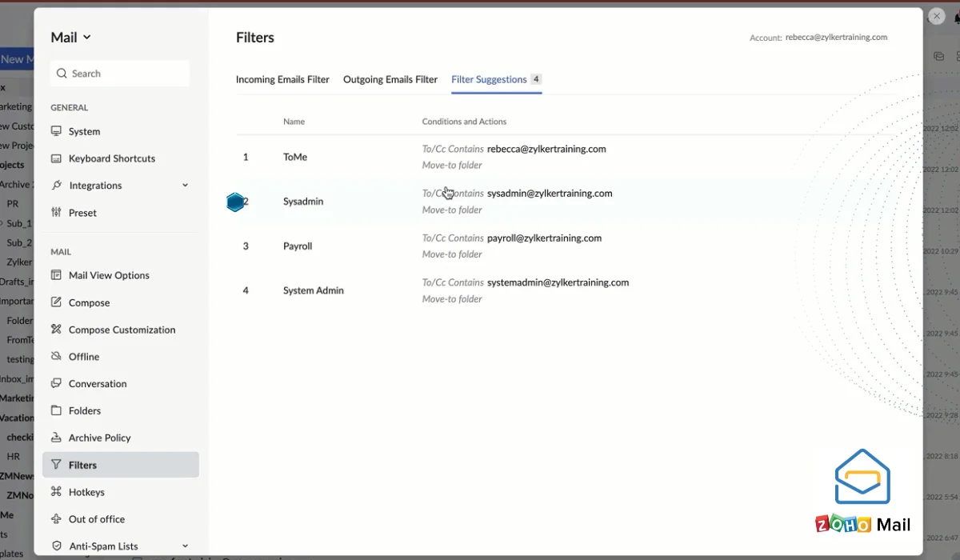Switch to Incoming Emails Filter tab
The width and height of the screenshot is (960, 560).
(282, 79)
